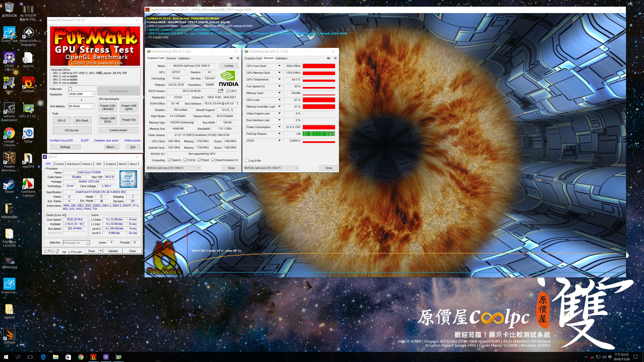This screenshot has height=362, width=644.
Task: Click the Lookup button in GPU-Z
Action: point(228,66)
